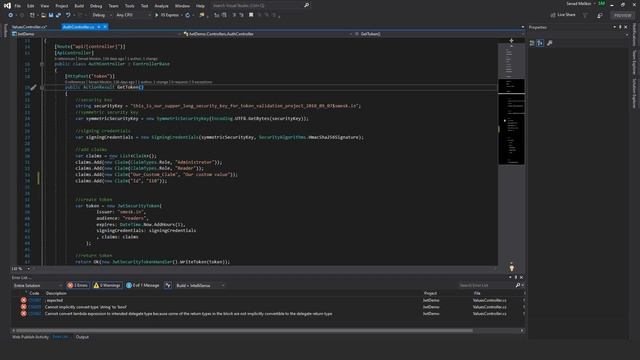Toggle the 3 Errors filter
The image size is (640, 360).
click(78, 285)
